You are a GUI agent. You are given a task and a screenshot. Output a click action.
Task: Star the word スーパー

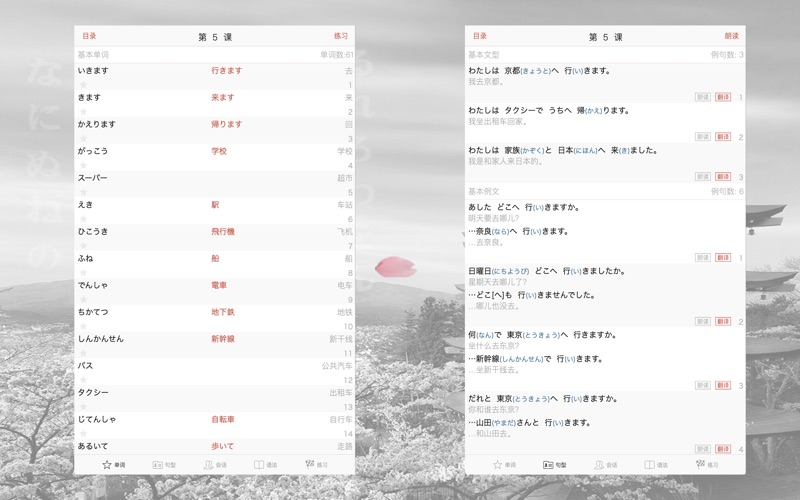(x=83, y=192)
